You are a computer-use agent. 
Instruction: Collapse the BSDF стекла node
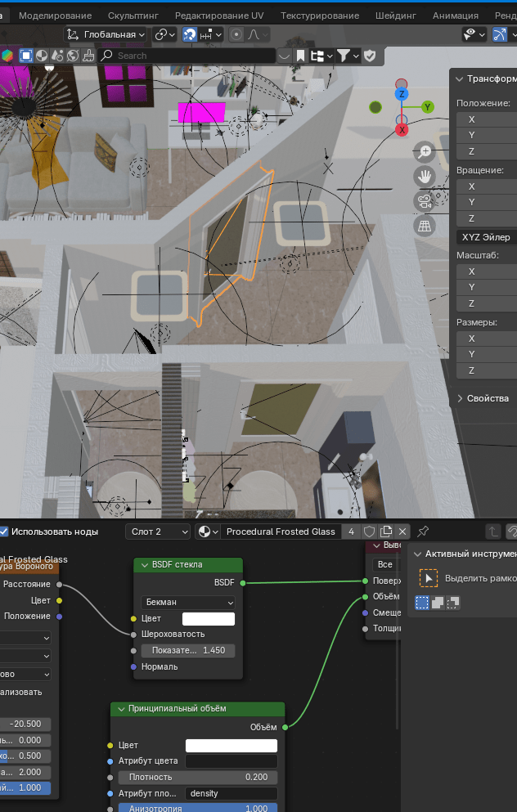click(x=144, y=564)
